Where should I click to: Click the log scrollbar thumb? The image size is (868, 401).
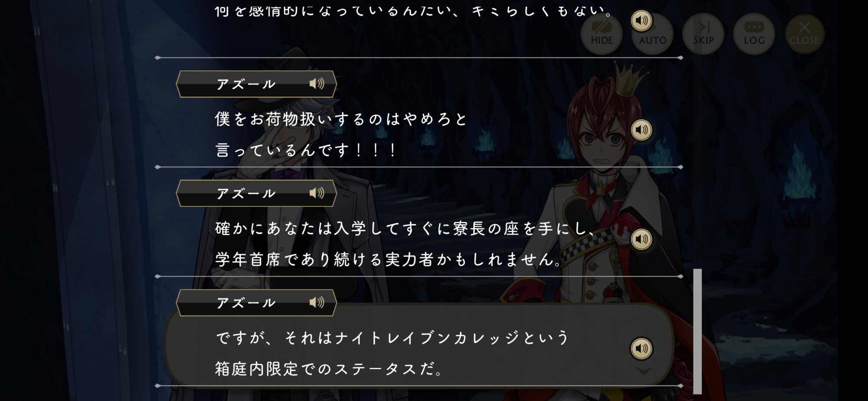click(697, 331)
